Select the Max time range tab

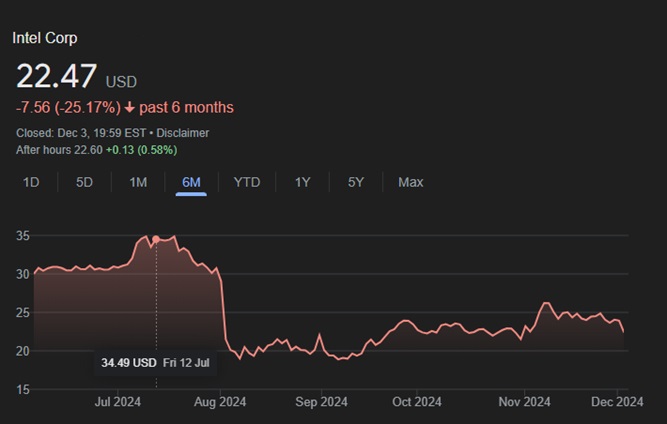[x=410, y=182]
